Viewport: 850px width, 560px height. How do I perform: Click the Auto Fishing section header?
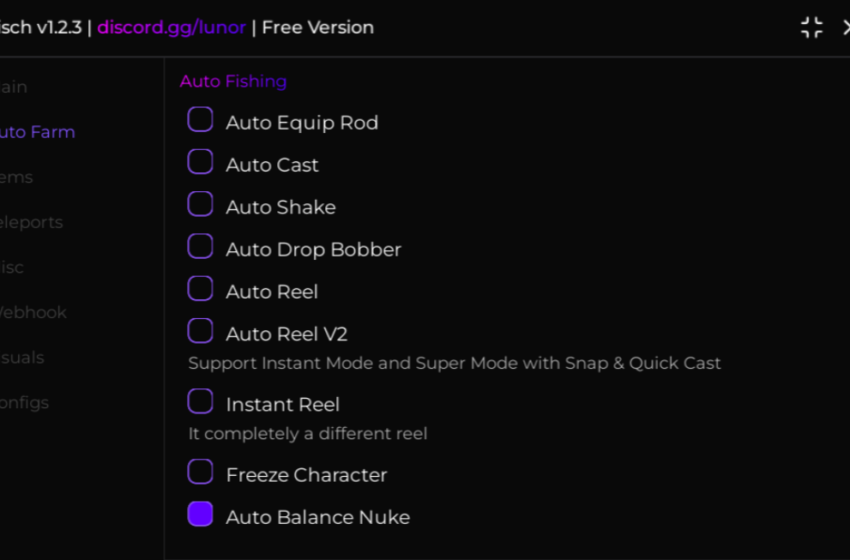233,81
